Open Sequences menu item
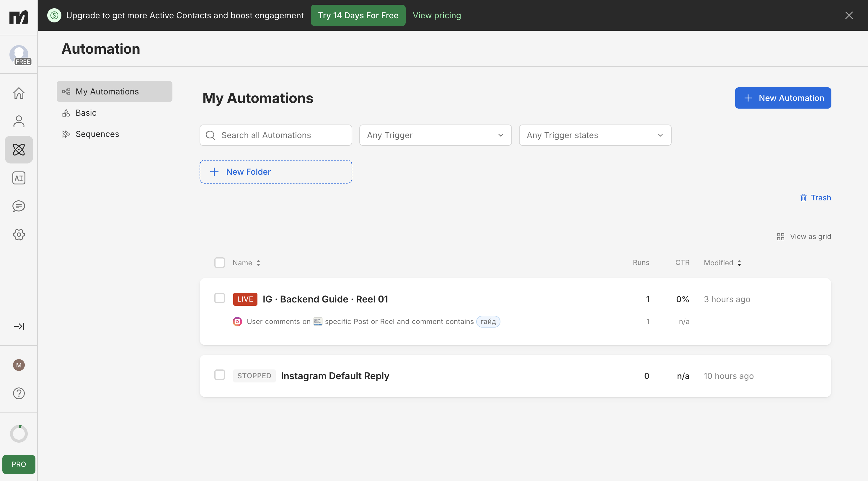The image size is (868, 481). click(115, 134)
